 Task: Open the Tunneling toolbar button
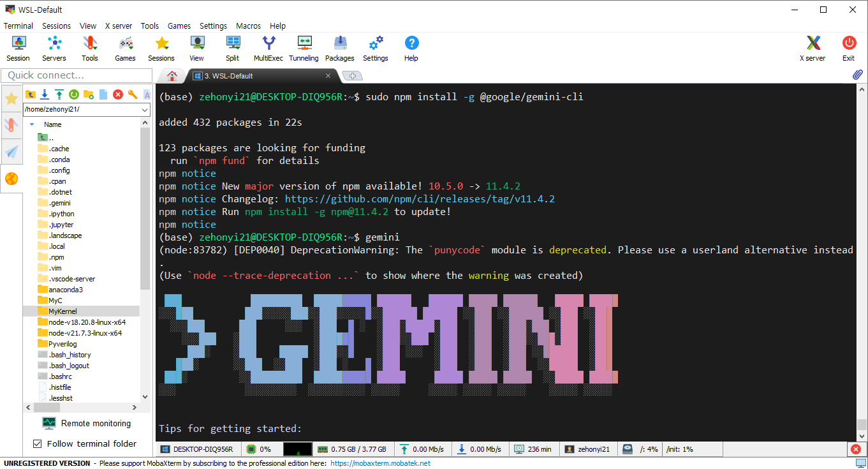click(304, 48)
